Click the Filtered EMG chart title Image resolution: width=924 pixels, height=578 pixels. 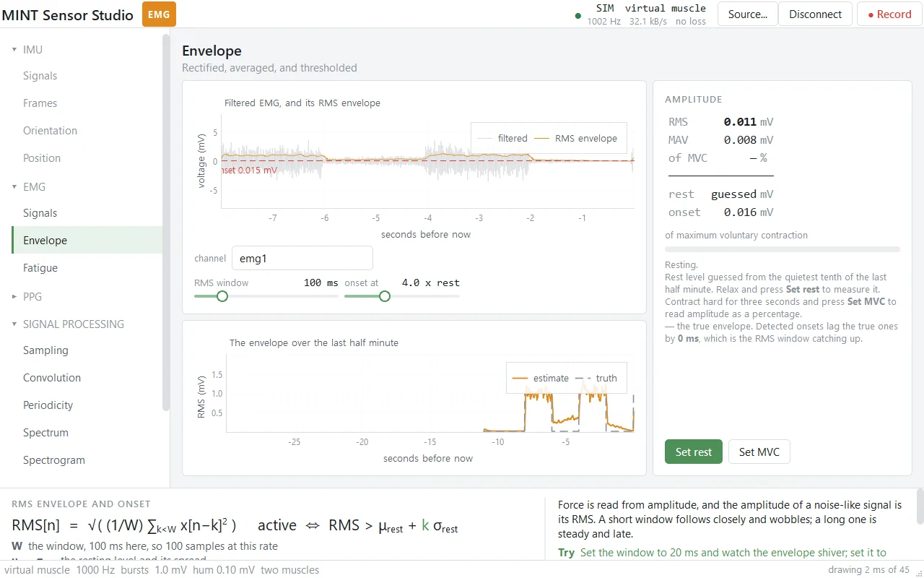point(302,103)
